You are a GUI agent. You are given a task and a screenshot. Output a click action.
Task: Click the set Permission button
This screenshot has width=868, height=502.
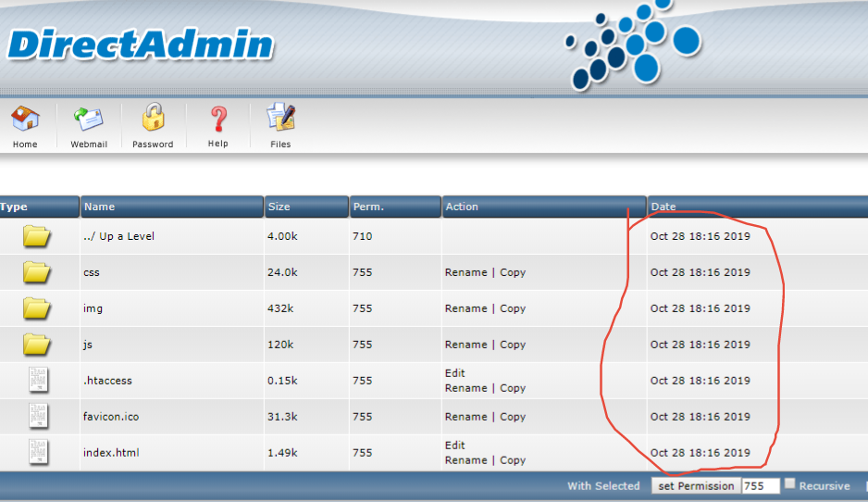(x=696, y=486)
